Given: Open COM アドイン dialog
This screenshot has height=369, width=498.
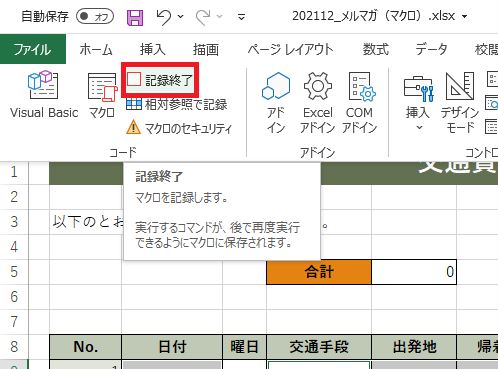Looking at the screenshot, I should point(360,103).
